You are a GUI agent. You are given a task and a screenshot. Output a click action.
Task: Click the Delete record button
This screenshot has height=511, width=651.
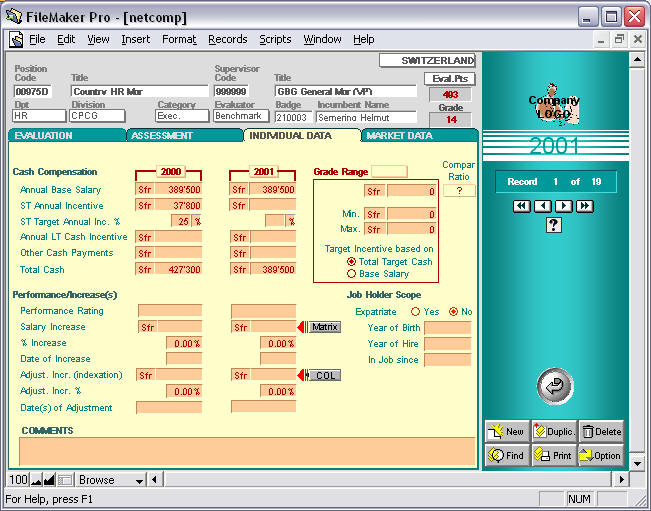(600, 431)
